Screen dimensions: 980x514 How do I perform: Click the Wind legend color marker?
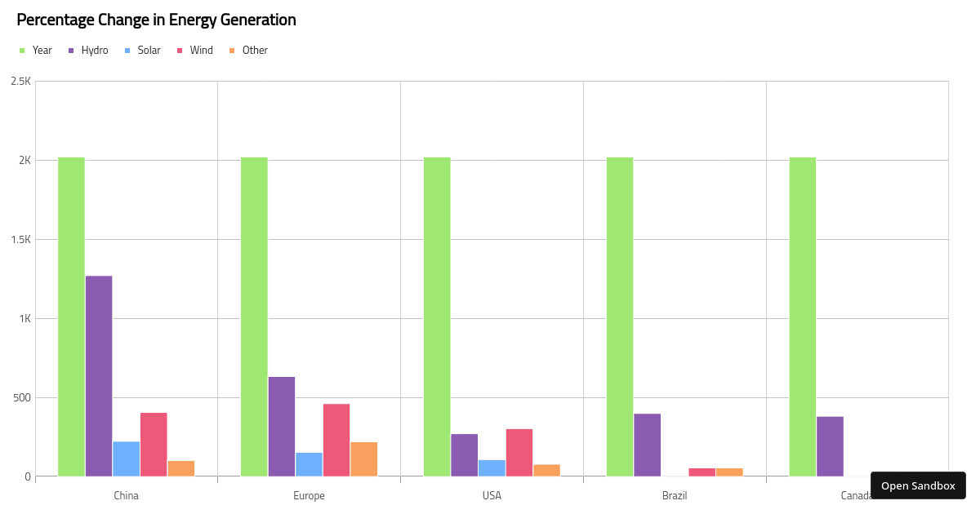coord(182,51)
